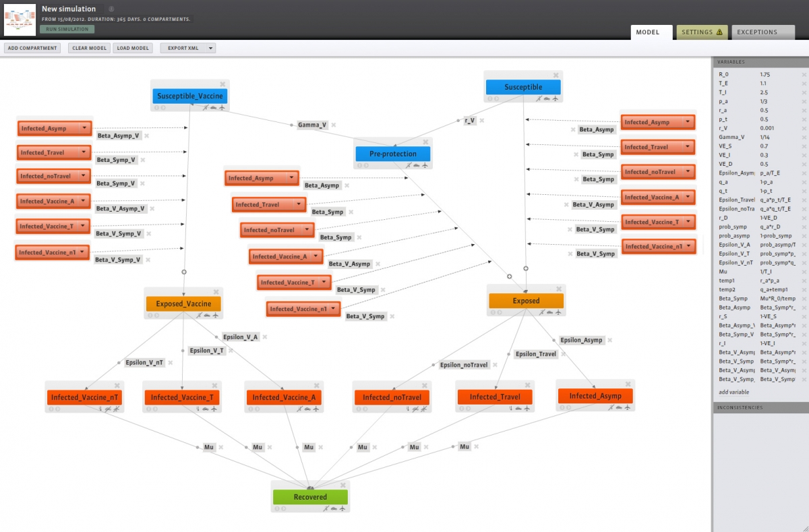Viewport: 809px width, 532px height.
Task: Open the Exceptions tab
Action: pyautogui.click(x=762, y=32)
